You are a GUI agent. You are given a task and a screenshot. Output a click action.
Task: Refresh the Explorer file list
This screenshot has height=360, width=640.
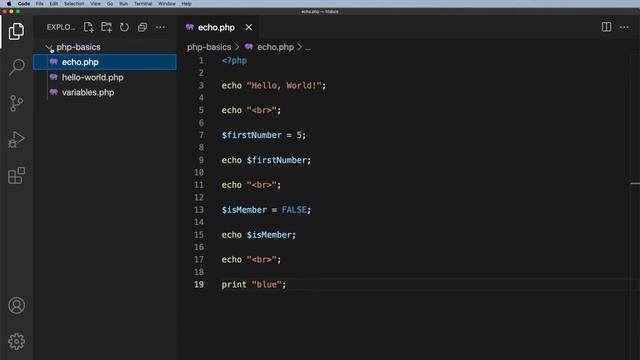click(x=124, y=27)
